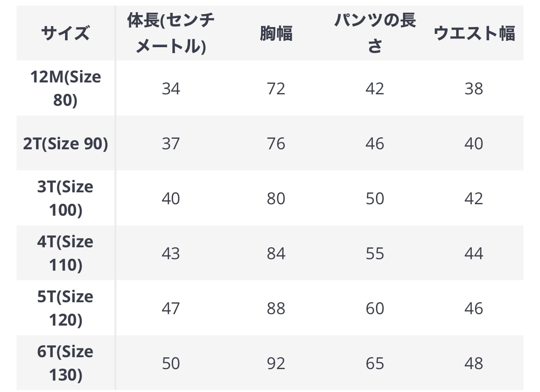Select the 3T(Size 100) row label

[65, 198]
